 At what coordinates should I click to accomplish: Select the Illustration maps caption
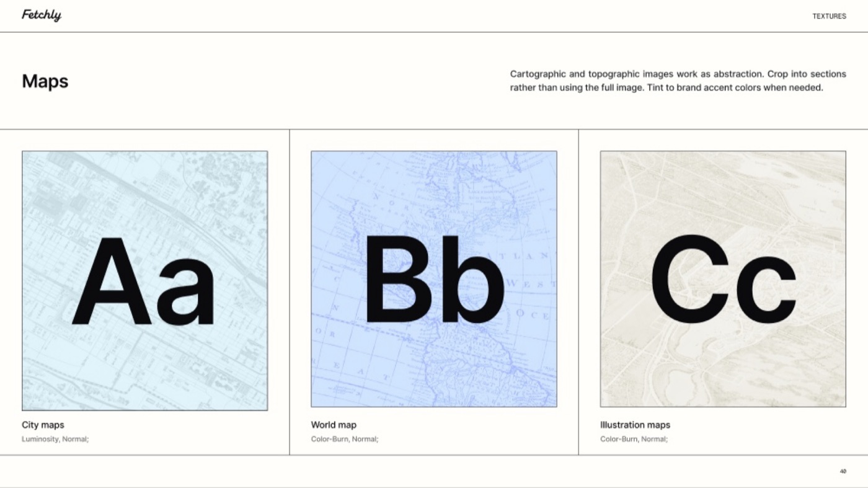click(635, 425)
